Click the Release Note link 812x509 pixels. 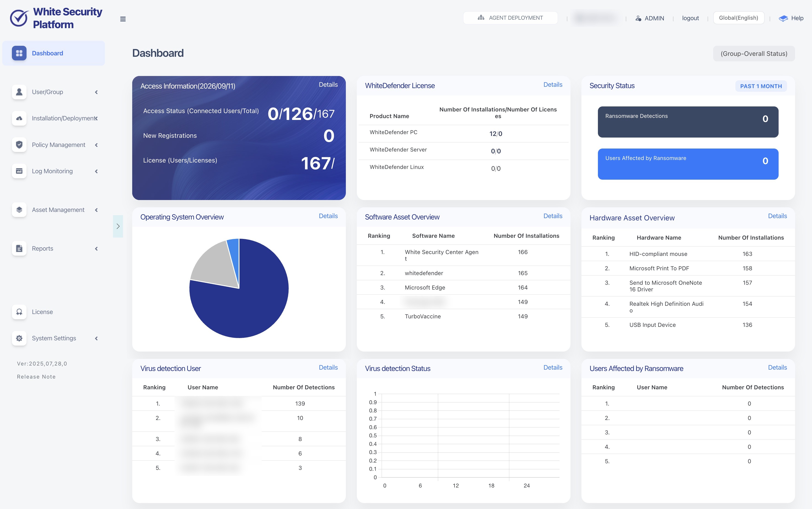[x=36, y=377]
